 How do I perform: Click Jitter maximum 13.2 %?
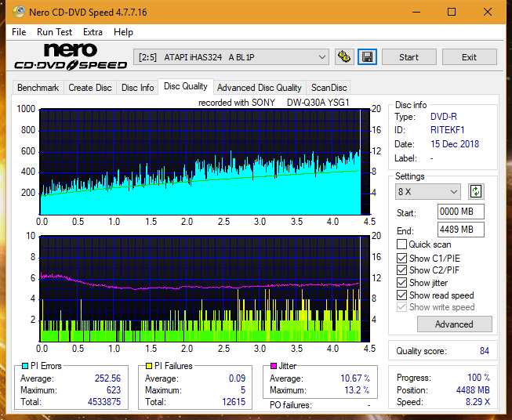point(358,390)
